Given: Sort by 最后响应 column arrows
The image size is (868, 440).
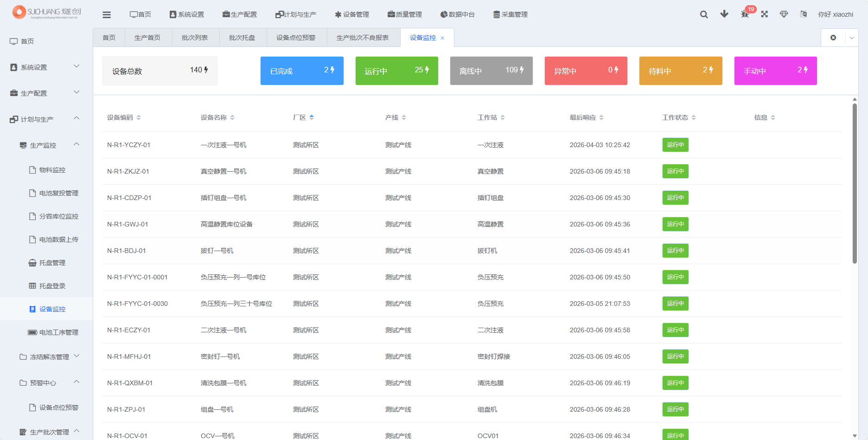Looking at the screenshot, I should coord(601,118).
